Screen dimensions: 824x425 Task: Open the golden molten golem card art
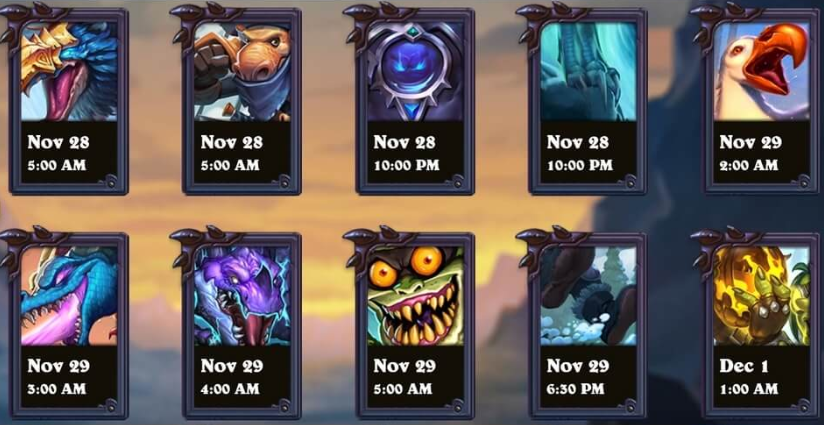761,296
